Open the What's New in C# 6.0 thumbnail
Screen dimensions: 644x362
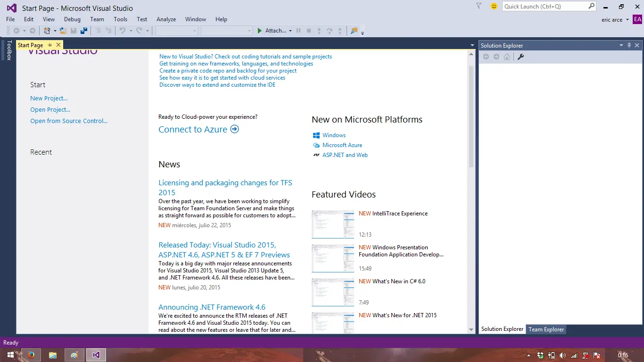point(333,292)
